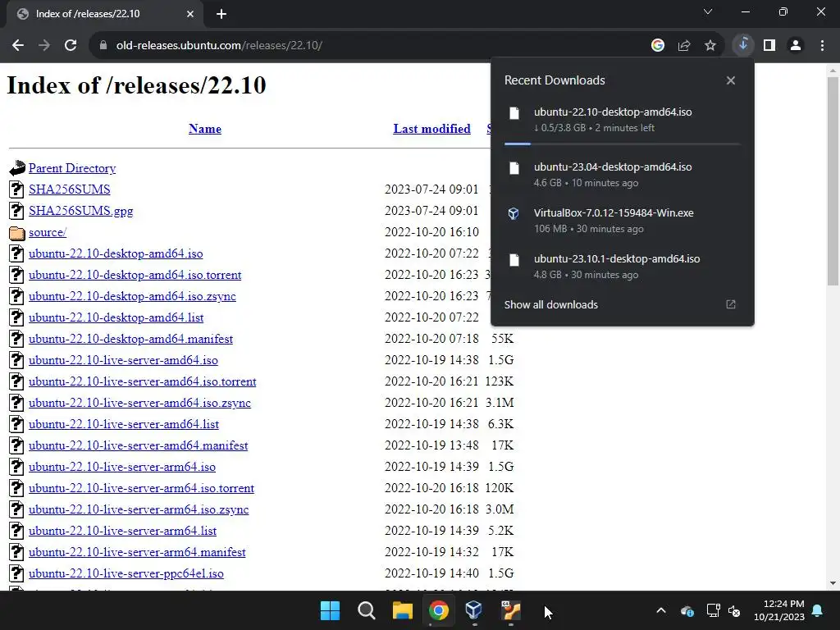Screen dimensions: 840x630
Task: Sort listing by Name column
Action: [x=204, y=129]
